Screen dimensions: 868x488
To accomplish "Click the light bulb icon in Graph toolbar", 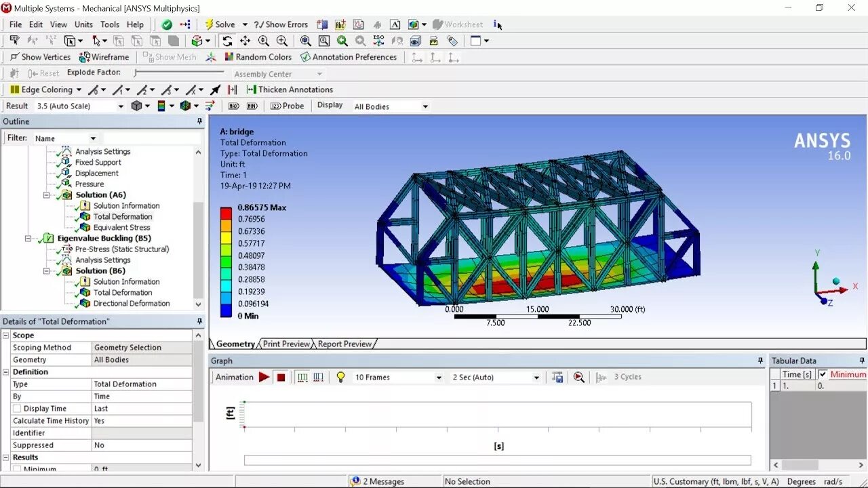I will [340, 377].
